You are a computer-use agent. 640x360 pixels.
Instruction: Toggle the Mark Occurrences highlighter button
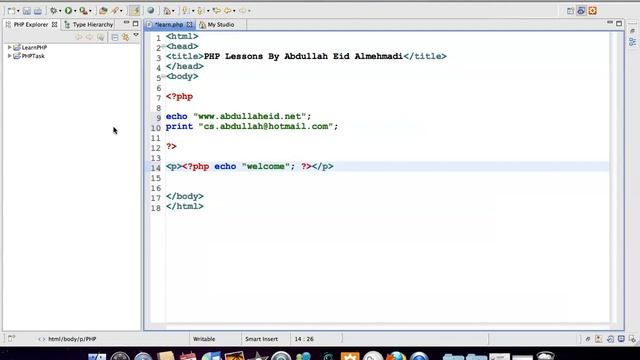coord(134,11)
